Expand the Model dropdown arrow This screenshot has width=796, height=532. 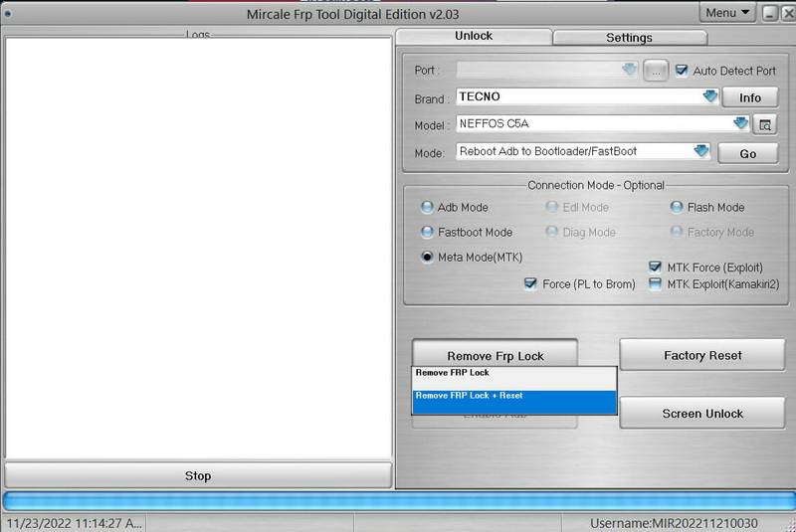click(x=740, y=123)
